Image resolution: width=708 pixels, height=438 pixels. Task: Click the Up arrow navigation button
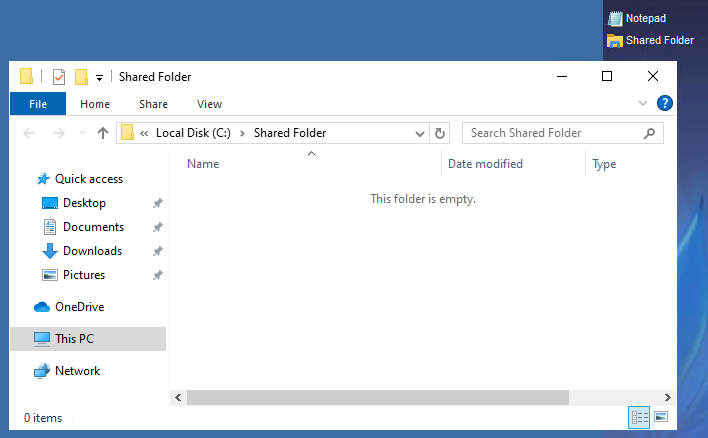tap(102, 133)
